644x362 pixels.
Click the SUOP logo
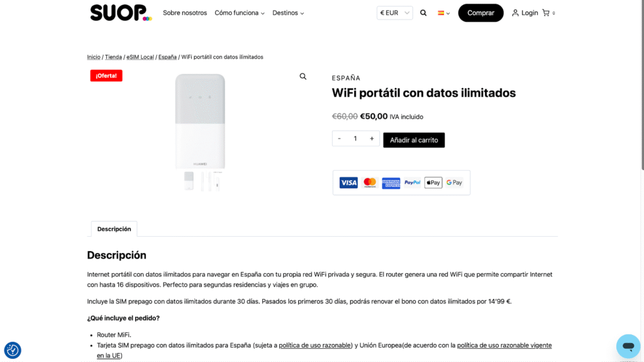(x=120, y=13)
